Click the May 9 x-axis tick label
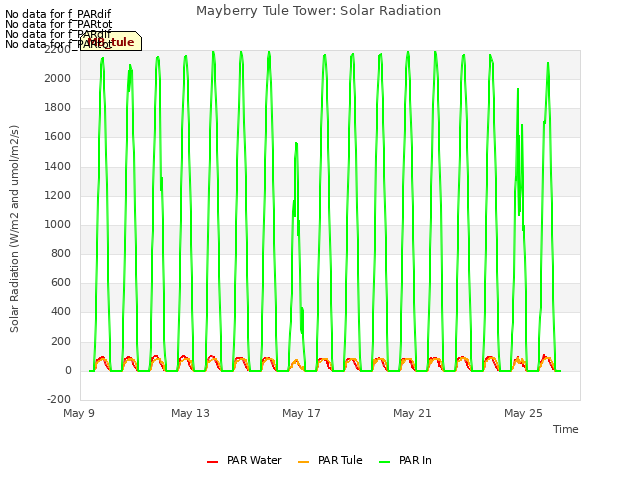The image size is (640, 480). click(x=79, y=413)
